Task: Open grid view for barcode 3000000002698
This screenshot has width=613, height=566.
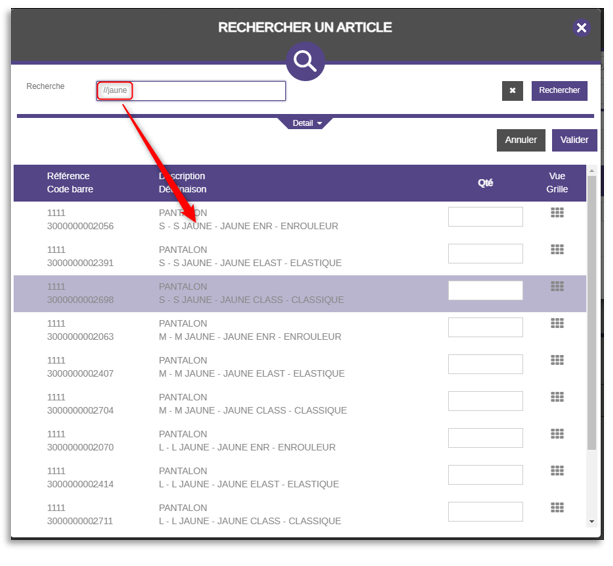Action: pyautogui.click(x=557, y=286)
